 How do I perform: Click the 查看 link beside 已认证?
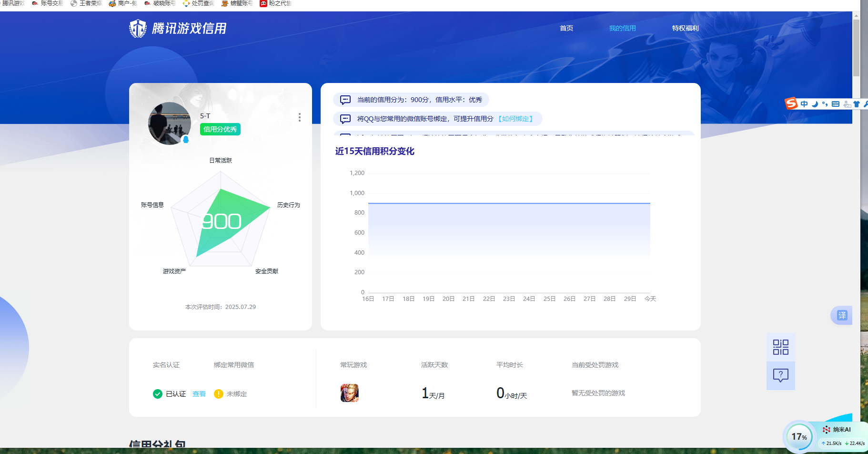(x=199, y=394)
